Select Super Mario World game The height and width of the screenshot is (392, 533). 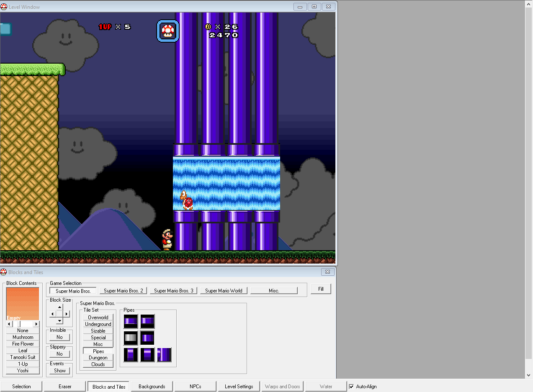(224, 291)
